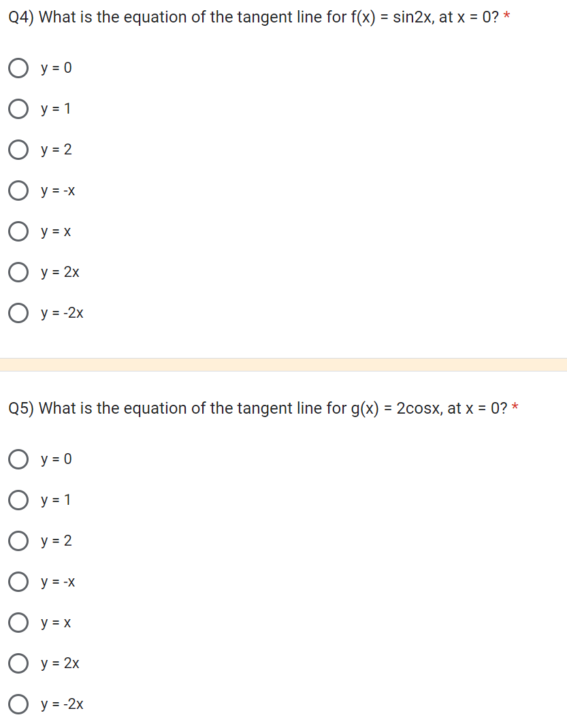Select the y = 1 option for Q5

(18, 500)
